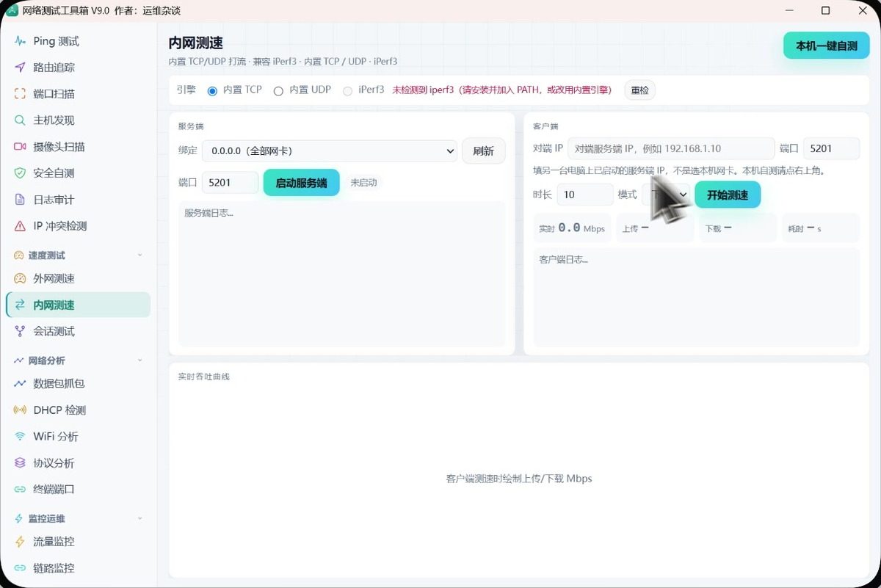Click the Ping 测试 waveform icon
The width and height of the screenshot is (881, 588).
pos(20,41)
